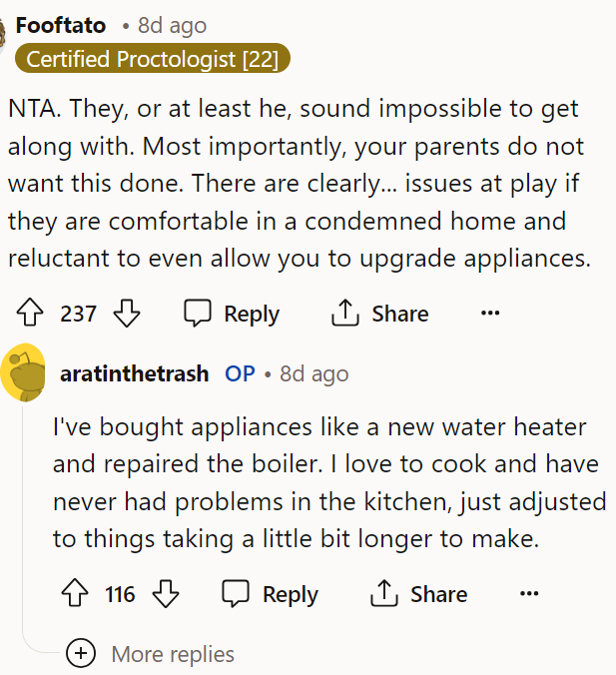Click aratinthetrash's avatar image
The width and height of the screenshot is (616, 675).
coord(23,373)
